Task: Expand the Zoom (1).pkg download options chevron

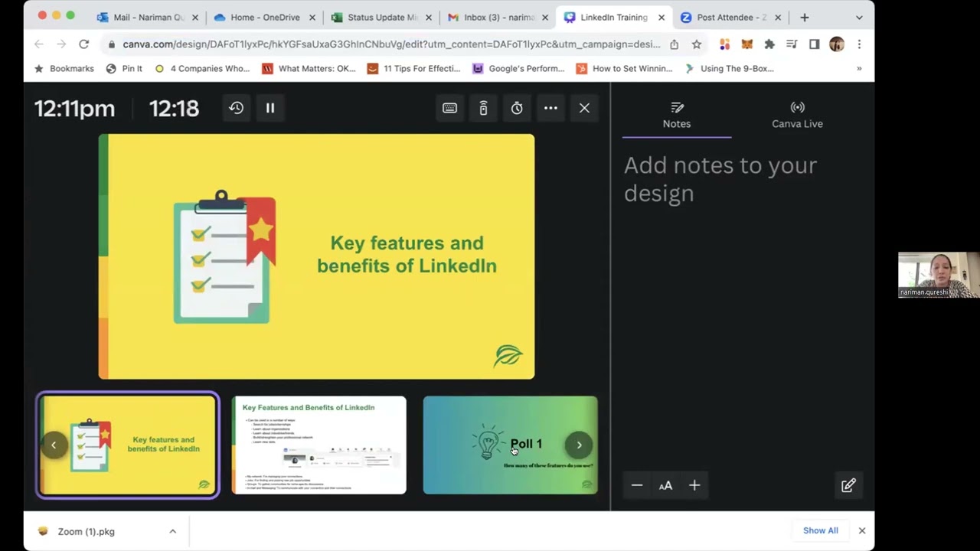Action: (x=172, y=531)
